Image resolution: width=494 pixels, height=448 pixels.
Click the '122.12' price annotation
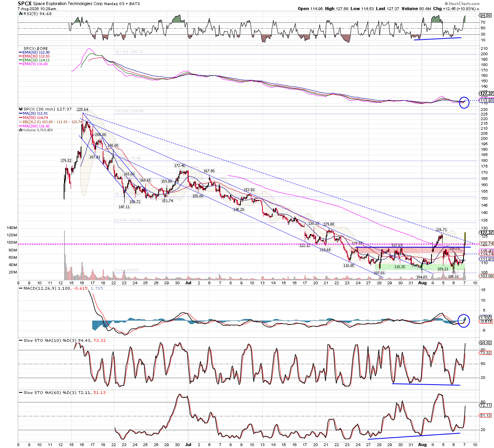point(305,246)
